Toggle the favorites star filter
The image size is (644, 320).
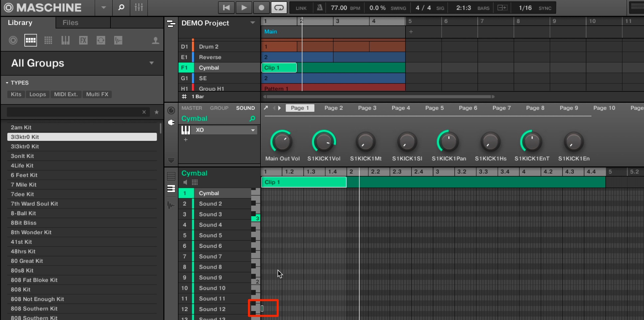coord(157,112)
